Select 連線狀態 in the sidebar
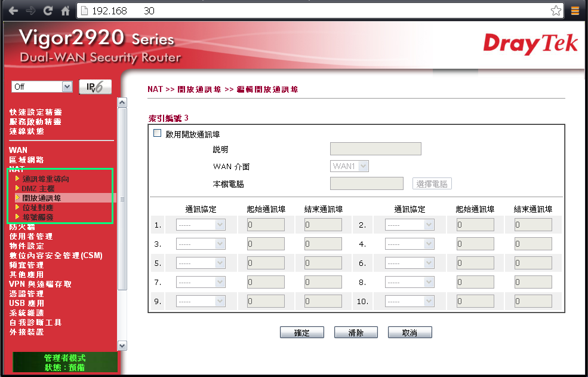The height and width of the screenshot is (377, 588). pos(27,131)
